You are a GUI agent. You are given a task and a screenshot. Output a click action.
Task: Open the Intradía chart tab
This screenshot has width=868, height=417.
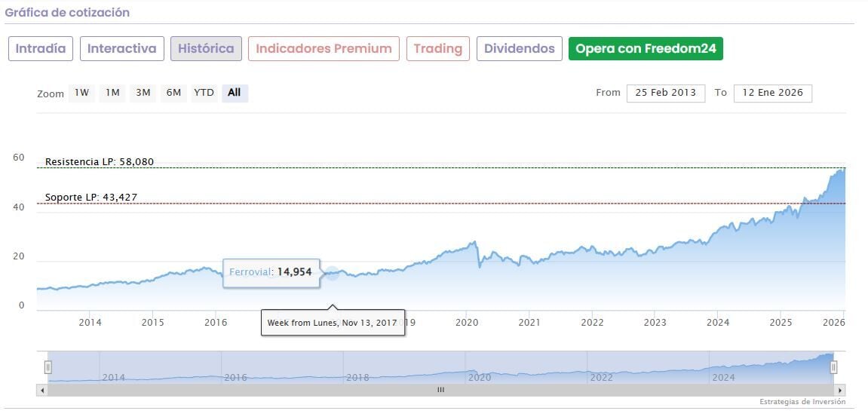(41, 49)
